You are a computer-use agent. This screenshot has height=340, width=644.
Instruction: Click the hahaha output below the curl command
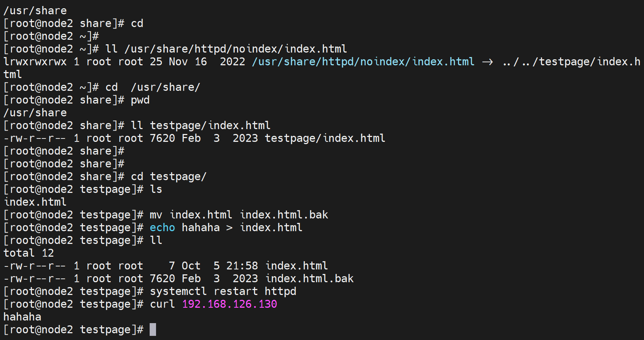[23, 317]
